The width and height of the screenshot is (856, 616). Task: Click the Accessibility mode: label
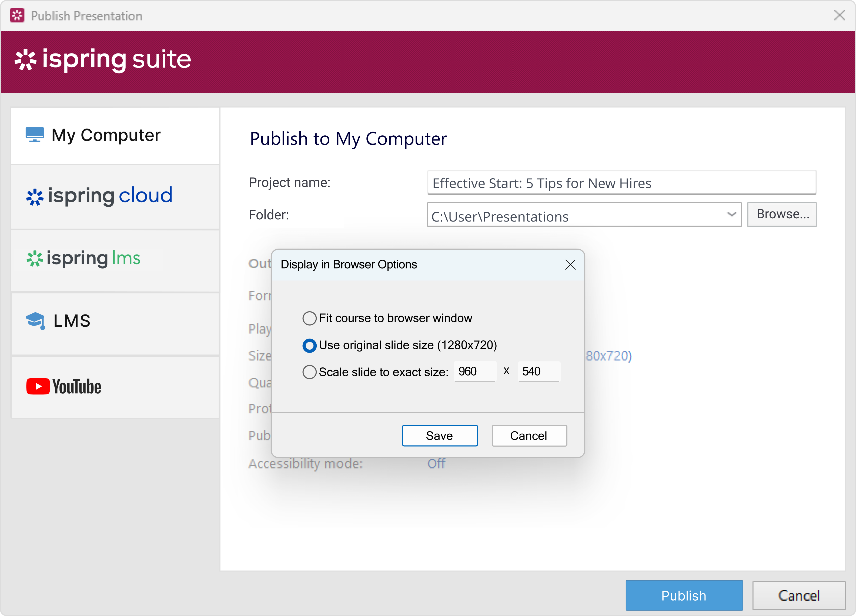pos(306,464)
